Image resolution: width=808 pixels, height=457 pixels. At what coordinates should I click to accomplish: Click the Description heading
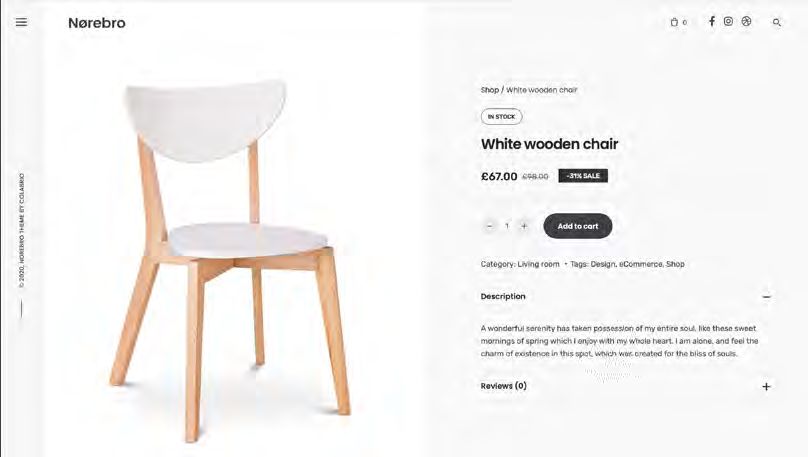[x=503, y=296]
